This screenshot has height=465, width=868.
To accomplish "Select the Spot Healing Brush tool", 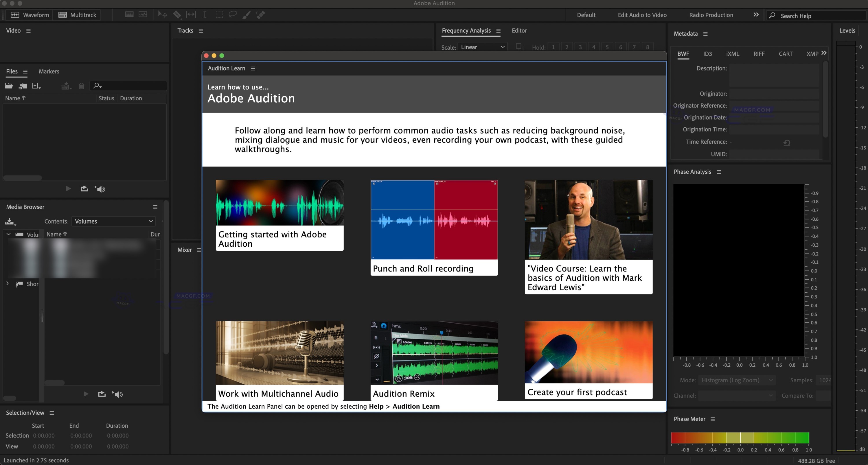I will (x=260, y=14).
